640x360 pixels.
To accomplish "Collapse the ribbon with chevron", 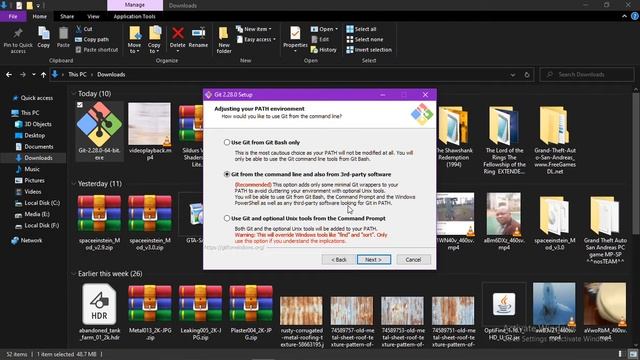I will click(624, 16).
